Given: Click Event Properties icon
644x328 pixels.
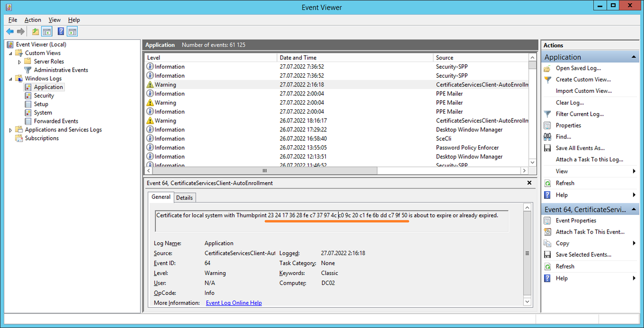Looking at the screenshot, I should (x=547, y=220).
